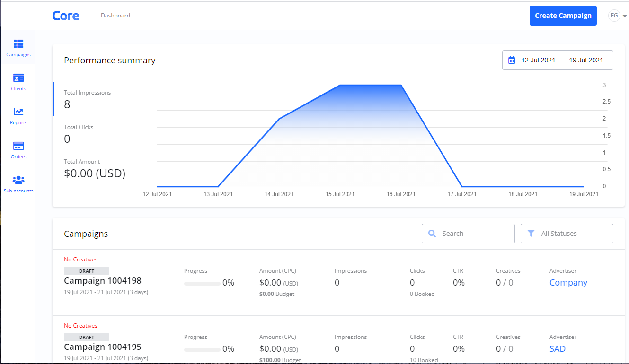Click the $0.00 Budget text
This screenshot has width=629, height=364.
tap(277, 294)
